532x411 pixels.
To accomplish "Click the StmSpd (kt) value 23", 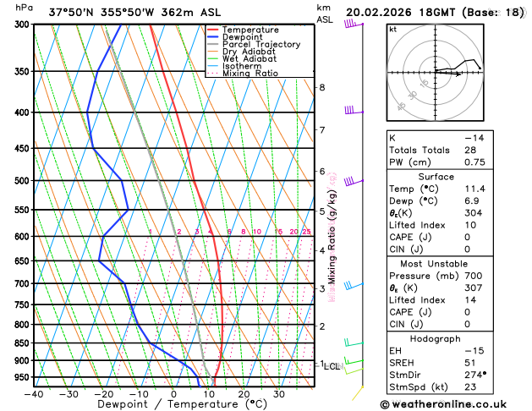I will click(x=470, y=387).
